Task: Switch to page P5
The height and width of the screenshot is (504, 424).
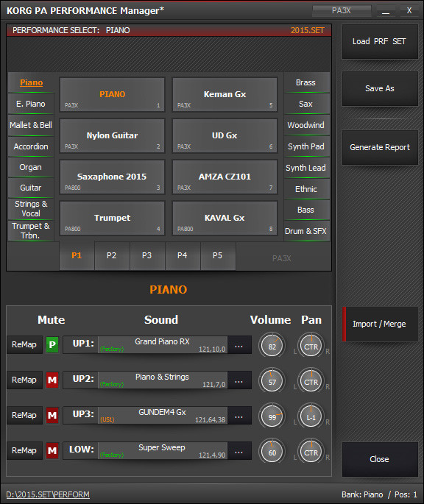Action: [x=218, y=256]
